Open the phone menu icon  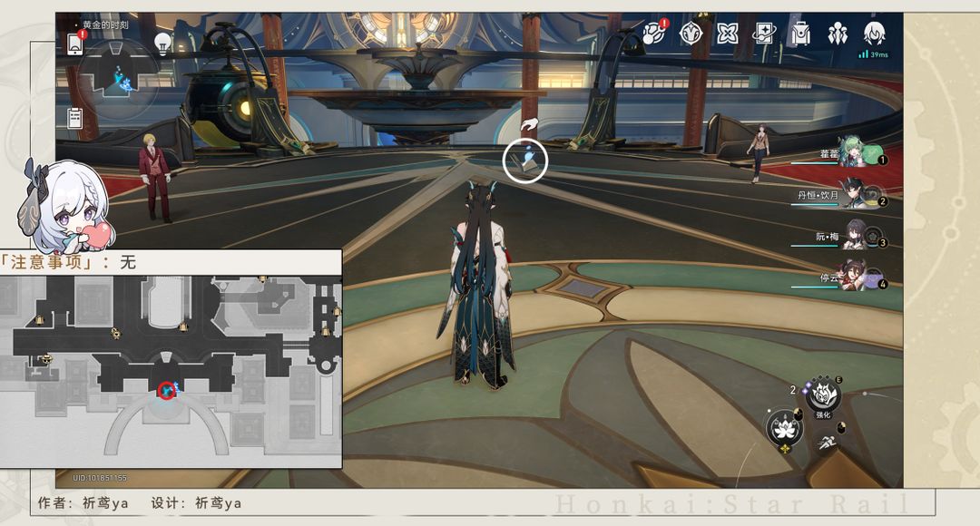click(x=75, y=44)
